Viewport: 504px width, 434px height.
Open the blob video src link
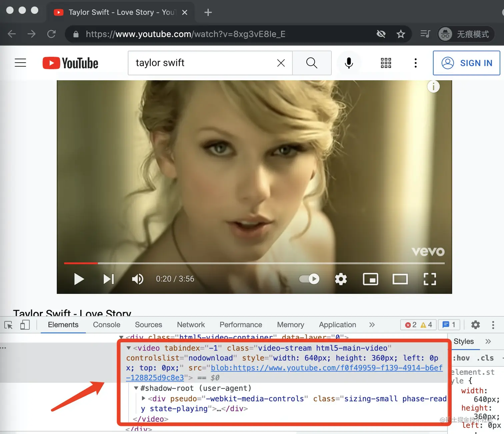click(x=284, y=373)
